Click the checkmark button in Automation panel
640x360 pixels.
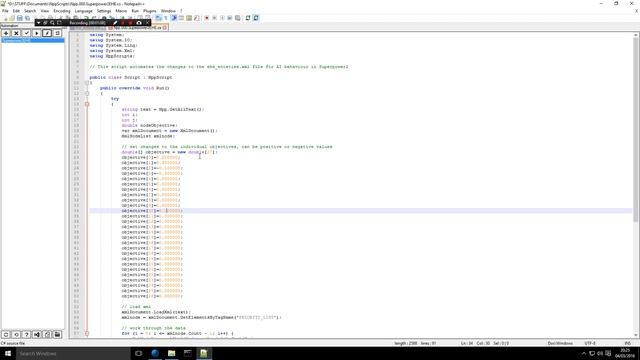pos(27,33)
